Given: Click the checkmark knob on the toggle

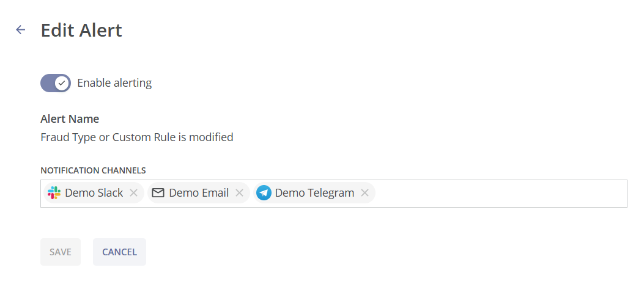Looking at the screenshot, I should [62, 83].
